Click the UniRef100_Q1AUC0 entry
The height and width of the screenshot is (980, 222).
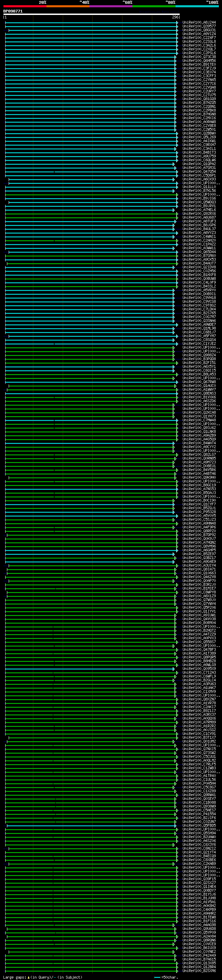coord(199,386)
